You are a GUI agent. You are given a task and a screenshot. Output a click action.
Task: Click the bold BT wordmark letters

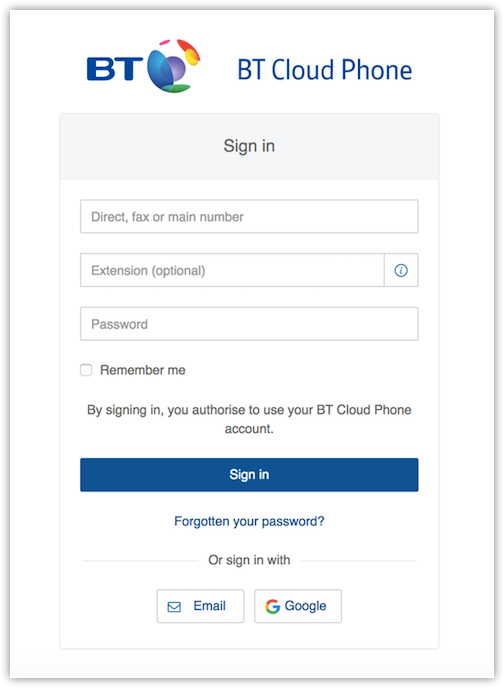[x=115, y=69]
